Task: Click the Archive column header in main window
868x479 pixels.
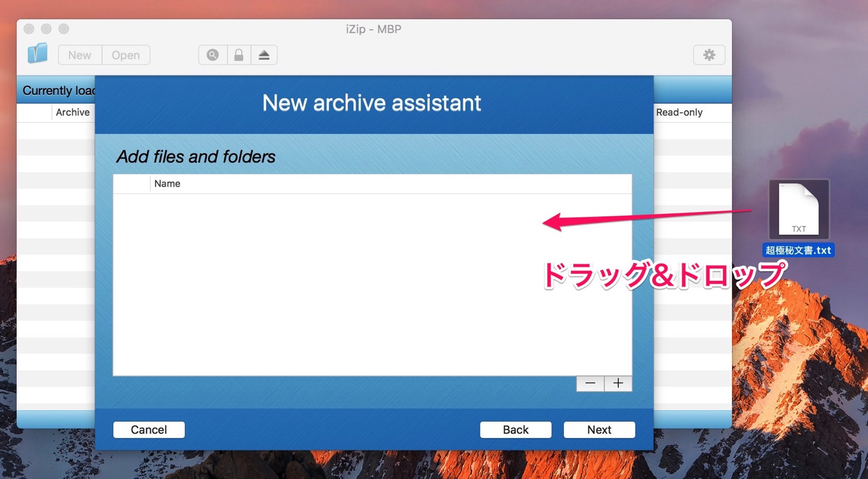Action: click(x=73, y=112)
